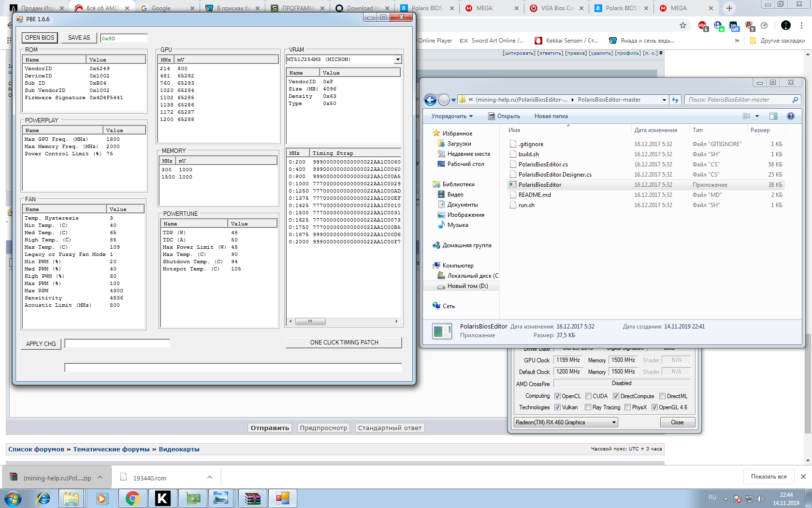Click Новая папка in the Explorer toolbar

point(551,116)
